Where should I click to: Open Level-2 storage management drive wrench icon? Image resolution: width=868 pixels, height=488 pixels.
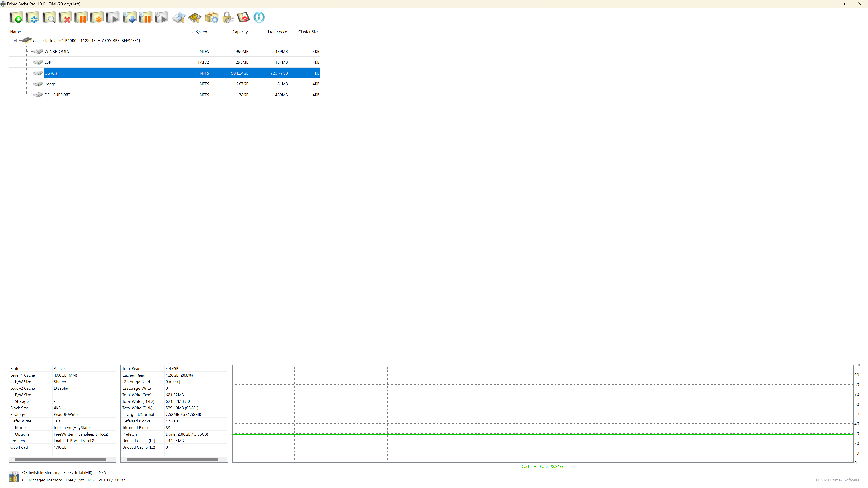point(179,17)
